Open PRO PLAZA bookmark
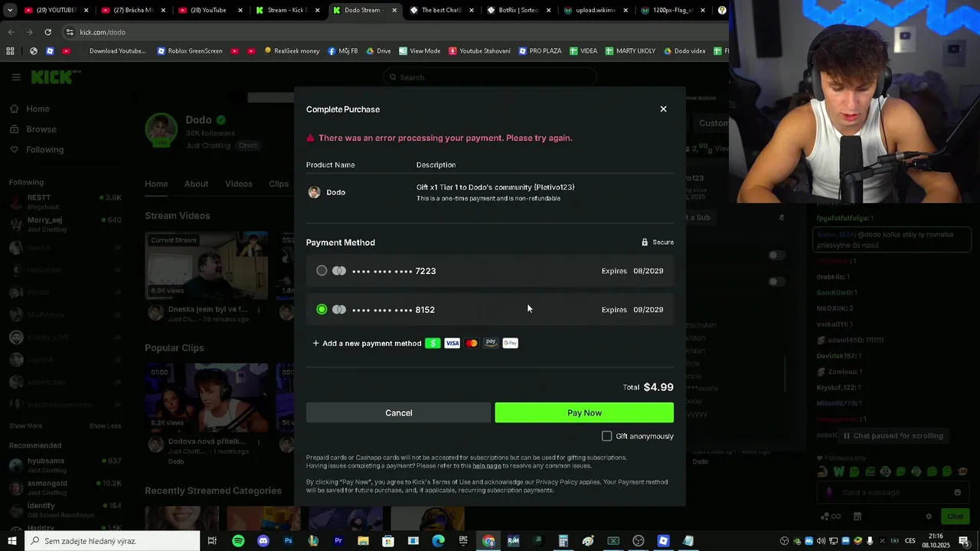 pyautogui.click(x=540, y=51)
